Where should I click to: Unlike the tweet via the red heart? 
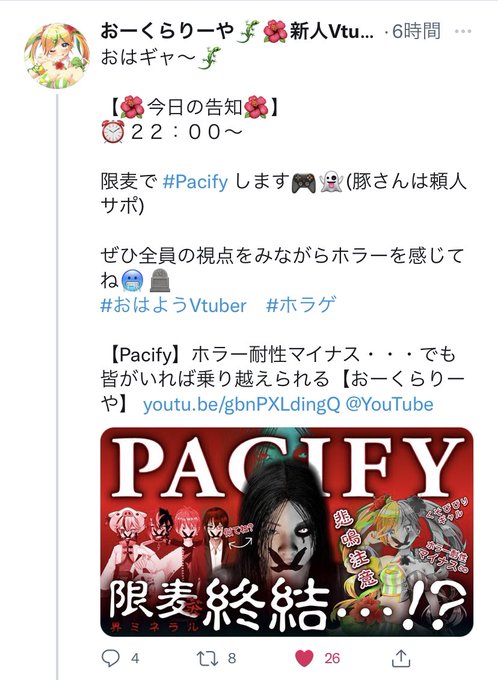tap(304, 658)
